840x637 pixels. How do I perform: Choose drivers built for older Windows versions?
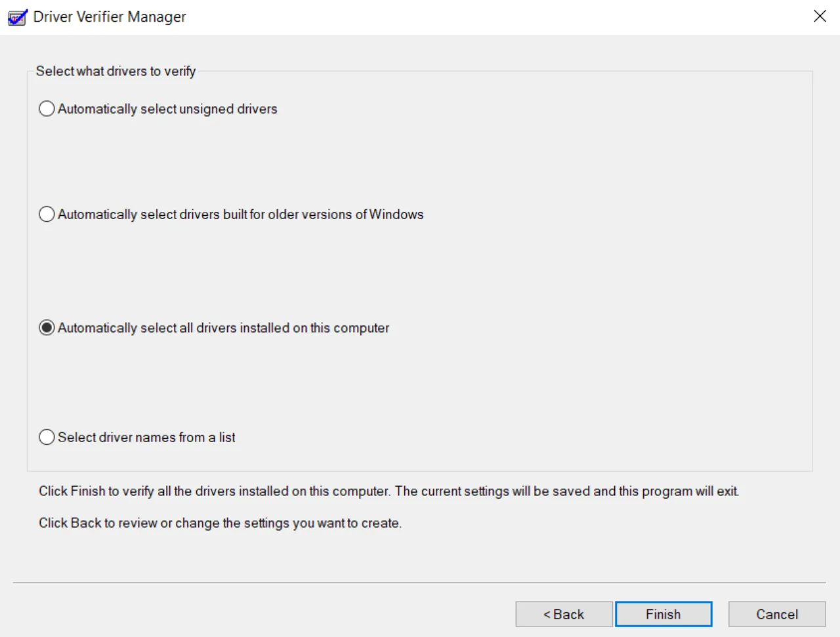point(46,214)
